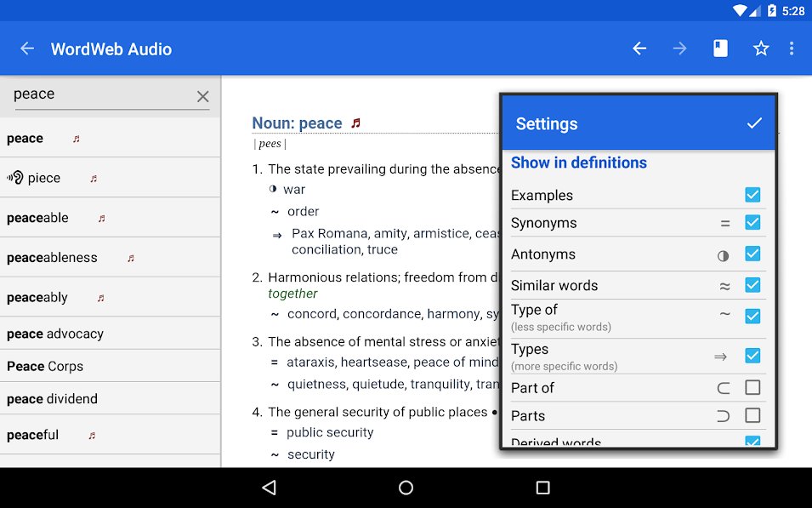The image size is (812, 508).
Task: Confirm Settings with the checkmark icon
Action: pyautogui.click(x=754, y=123)
